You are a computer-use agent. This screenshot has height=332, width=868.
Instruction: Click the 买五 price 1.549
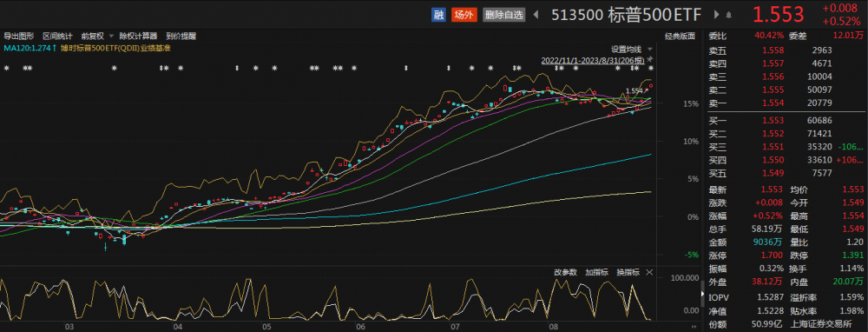coord(773,173)
